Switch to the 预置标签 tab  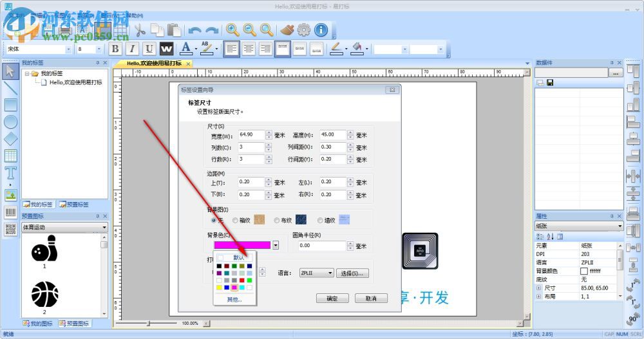[x=74, y=205]
